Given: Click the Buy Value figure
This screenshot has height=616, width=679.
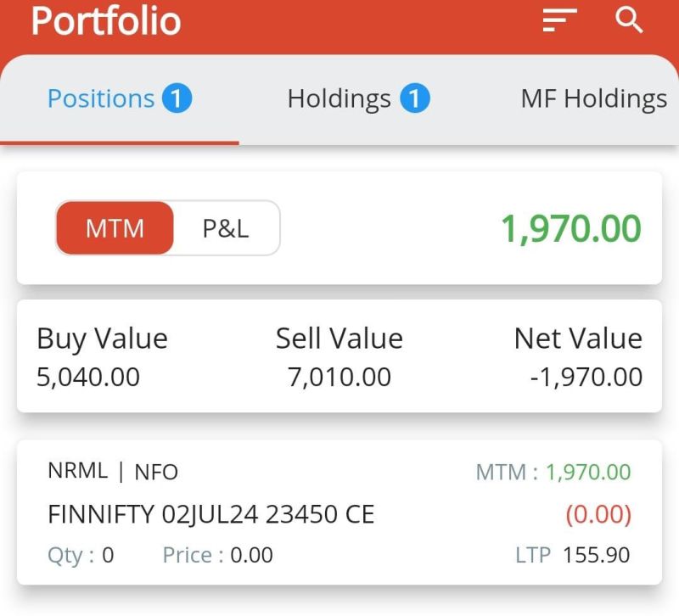Looking at the screenshot, I should (x=88, y=377).
